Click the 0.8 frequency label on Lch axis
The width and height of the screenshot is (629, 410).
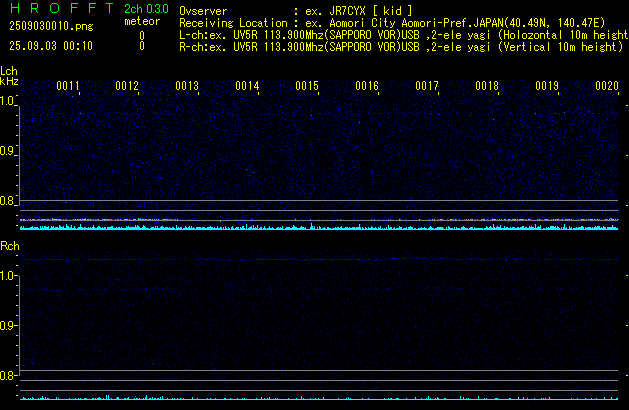7,201
